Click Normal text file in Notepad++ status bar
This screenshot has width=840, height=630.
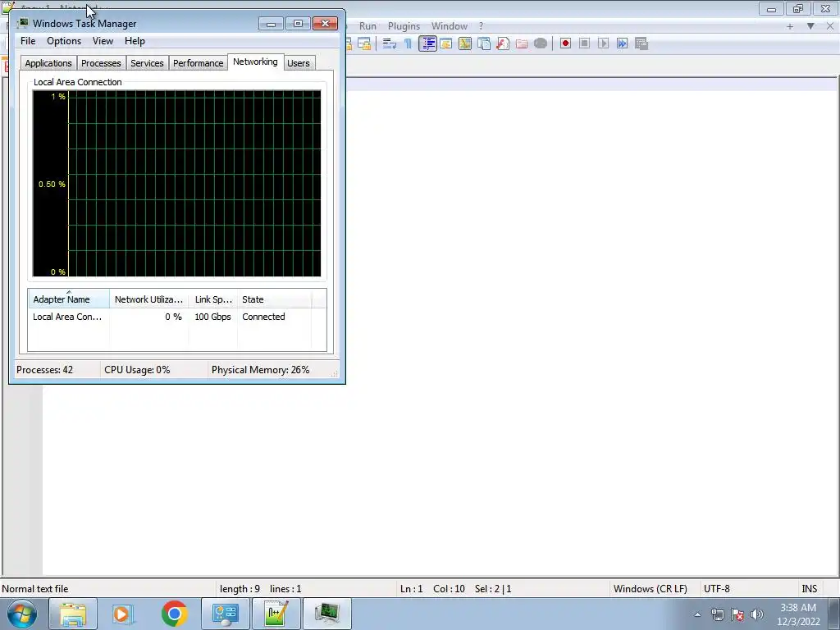[x=34, y=589]
